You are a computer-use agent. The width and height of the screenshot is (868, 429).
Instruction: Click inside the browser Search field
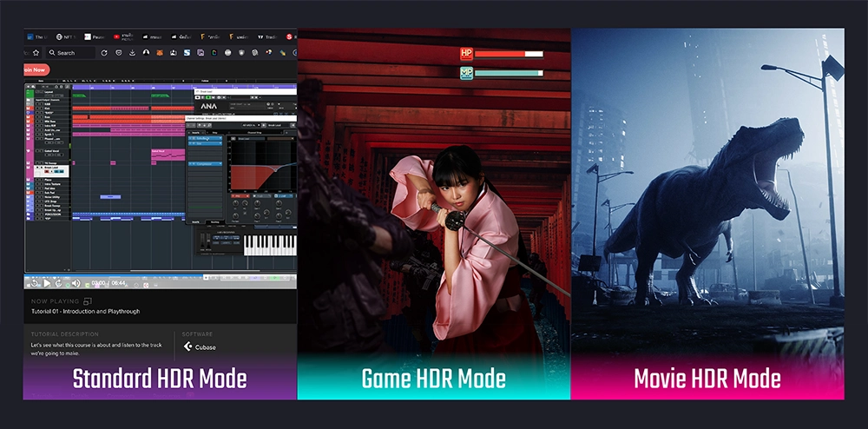(69, 53)
